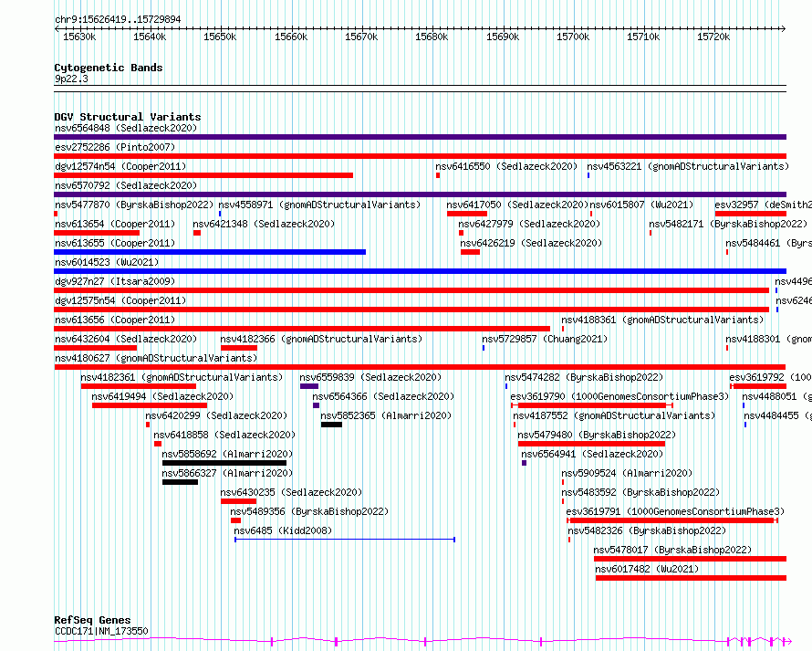
Task: Select the nsv6014523 (Wu2021) label
Action: point(107,262)
